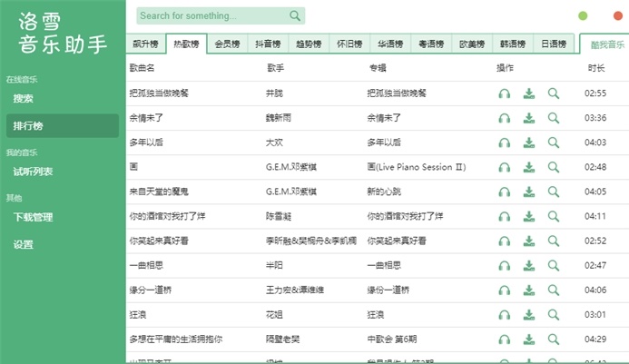Switch to the 飙升榜 tab
The width and height of the screenshot is (629, 364).
pyautogui.click(x=145, y=44)
